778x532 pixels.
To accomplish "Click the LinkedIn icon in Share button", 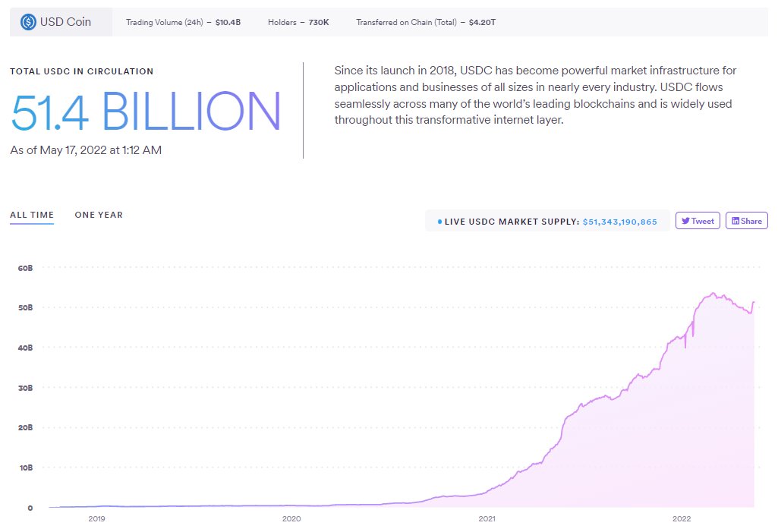I will point(735,221).
